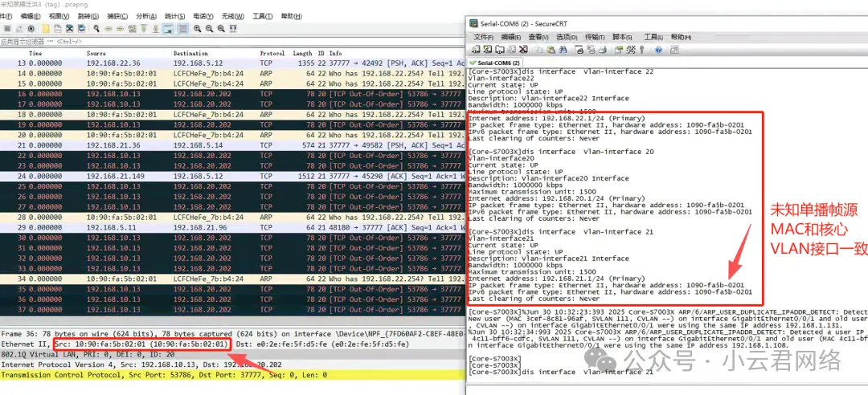Click the Wireshark zoom in icon
Viewport: 868px width, 395px height.
coord(197,29)
